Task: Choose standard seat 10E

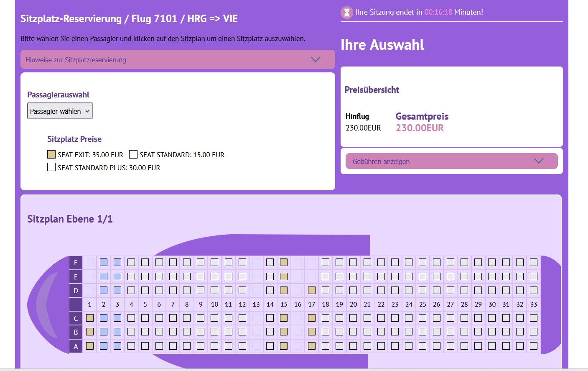Action: [x=214, y=276]
